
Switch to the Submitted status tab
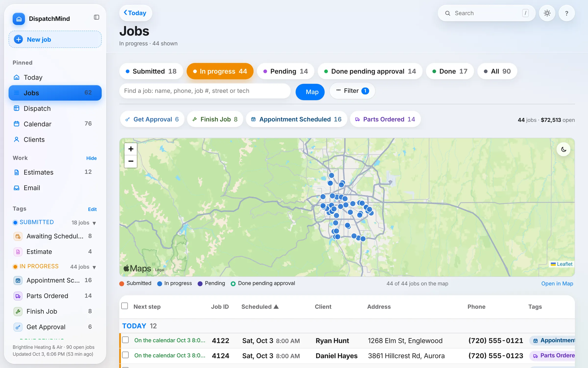point(151,71)
